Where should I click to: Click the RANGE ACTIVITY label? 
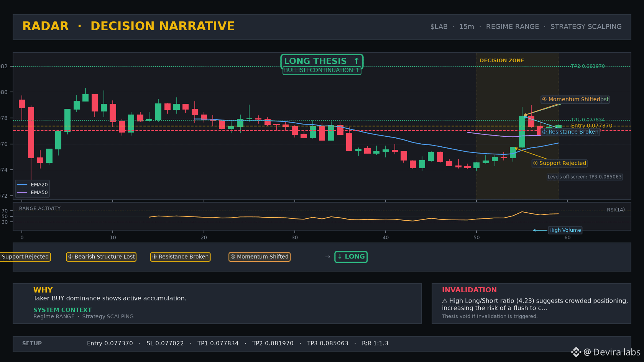point(40,209)
